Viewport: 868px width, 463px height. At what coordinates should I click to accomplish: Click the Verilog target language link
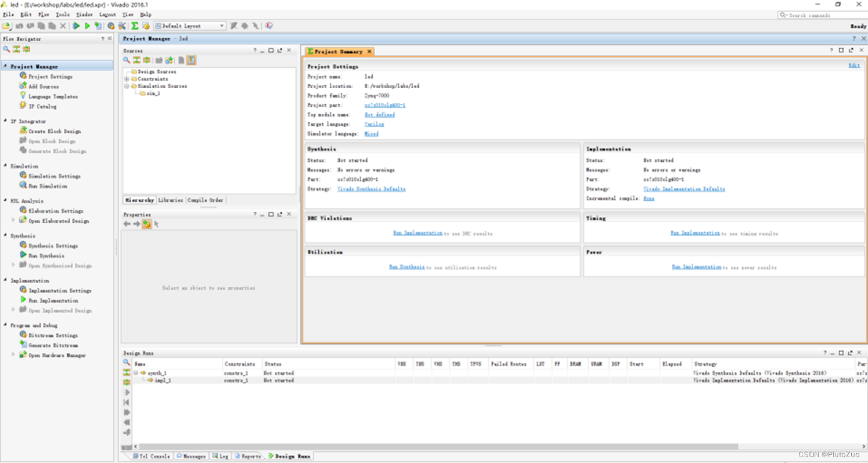pos(374,124)
